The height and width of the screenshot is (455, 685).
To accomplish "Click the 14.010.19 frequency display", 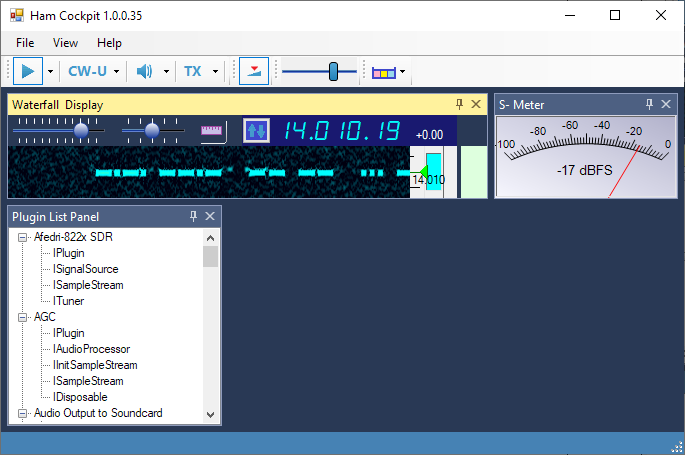I will point(341,131).
